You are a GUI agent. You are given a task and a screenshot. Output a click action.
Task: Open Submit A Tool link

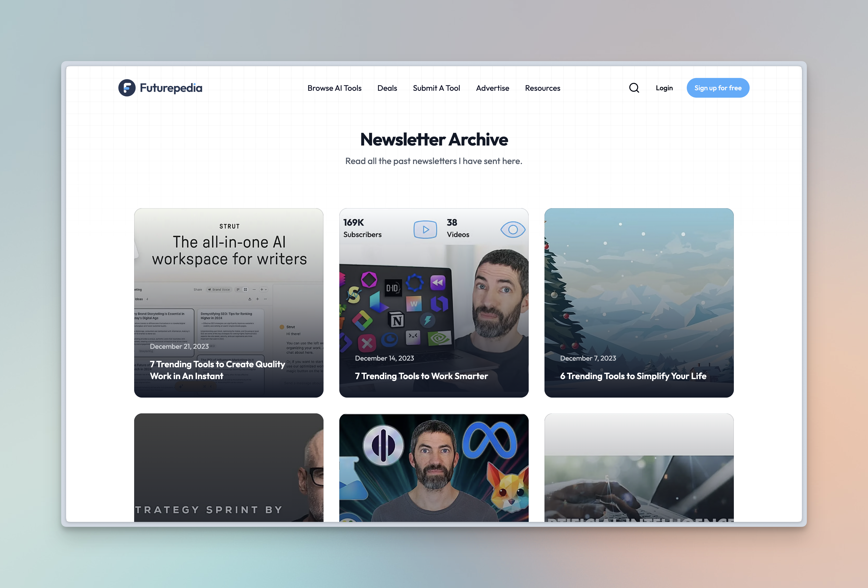tap(436, 88)
